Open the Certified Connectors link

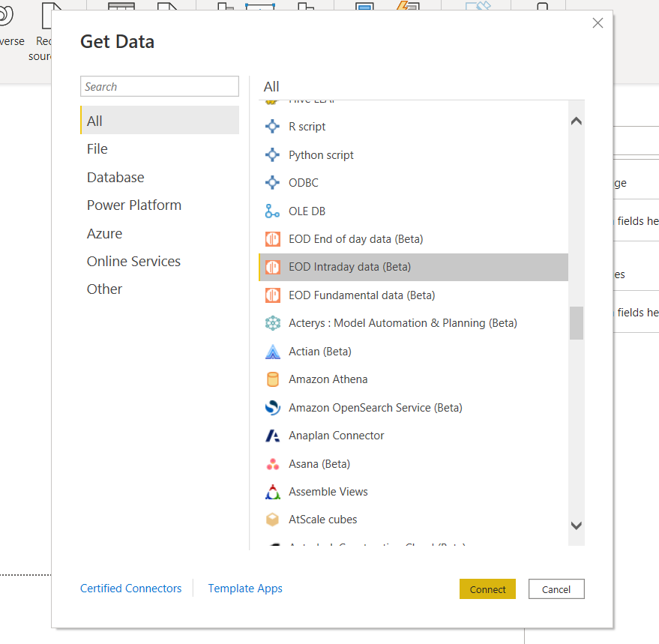(130, 588)
